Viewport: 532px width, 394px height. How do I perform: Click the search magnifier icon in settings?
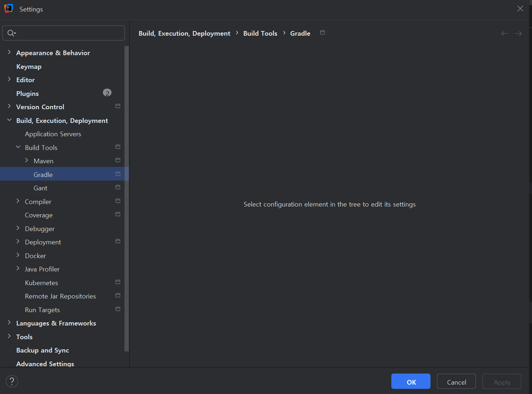tap(11, 33)
